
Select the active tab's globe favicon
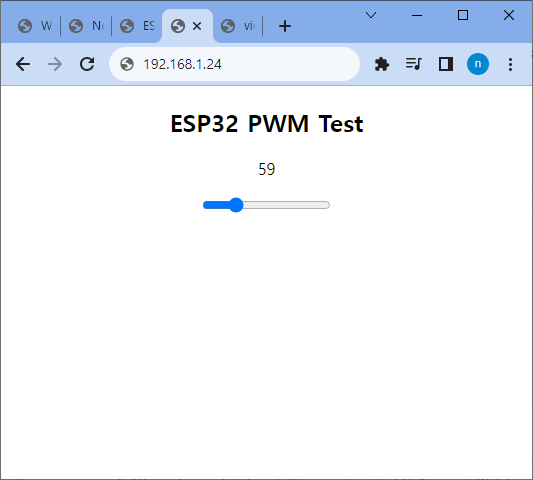click(x=178, y=26)
